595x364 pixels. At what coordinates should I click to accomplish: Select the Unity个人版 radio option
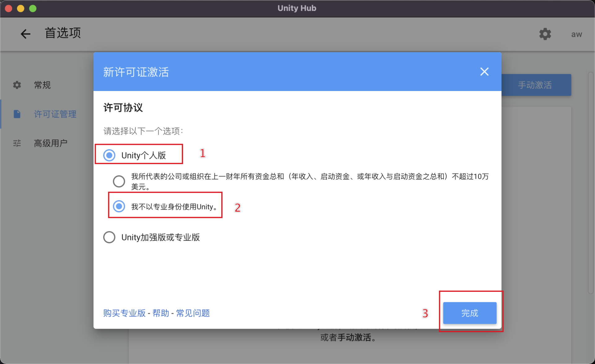[109, 155]
